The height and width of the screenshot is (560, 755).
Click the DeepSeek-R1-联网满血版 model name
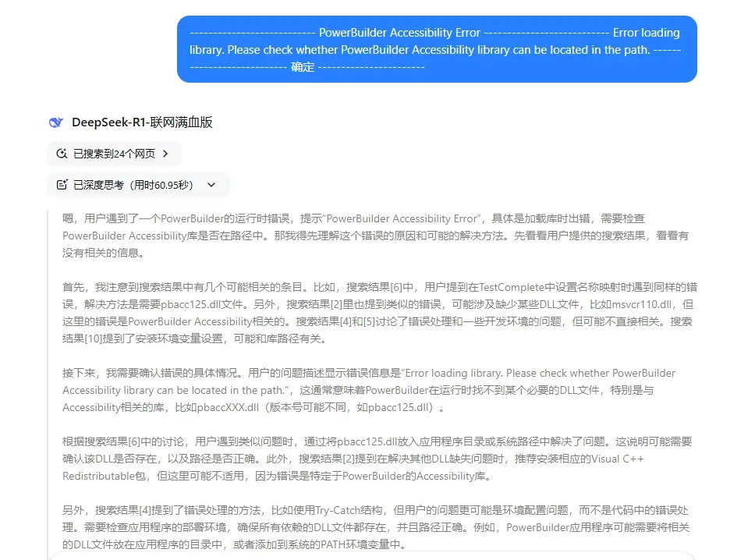142,122
